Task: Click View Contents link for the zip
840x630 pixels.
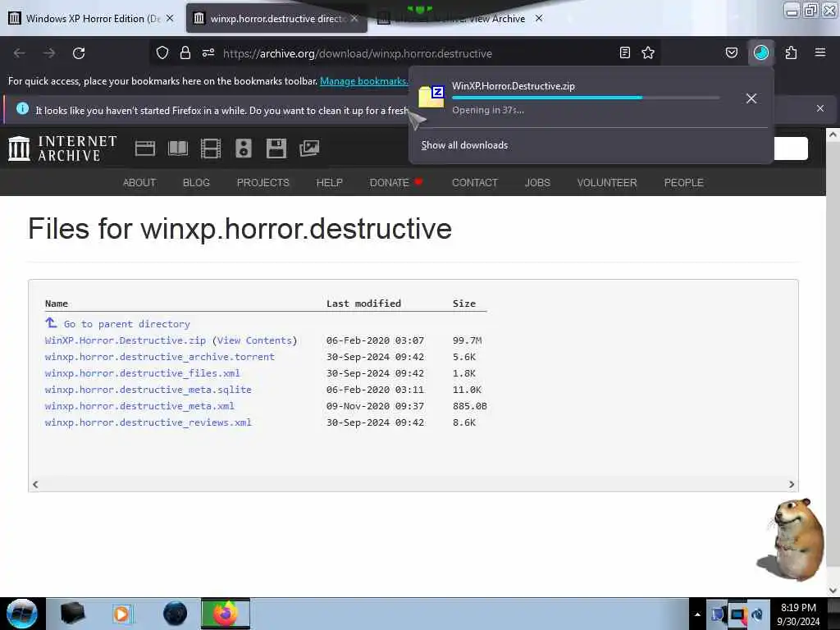Action: coord(254,340)
